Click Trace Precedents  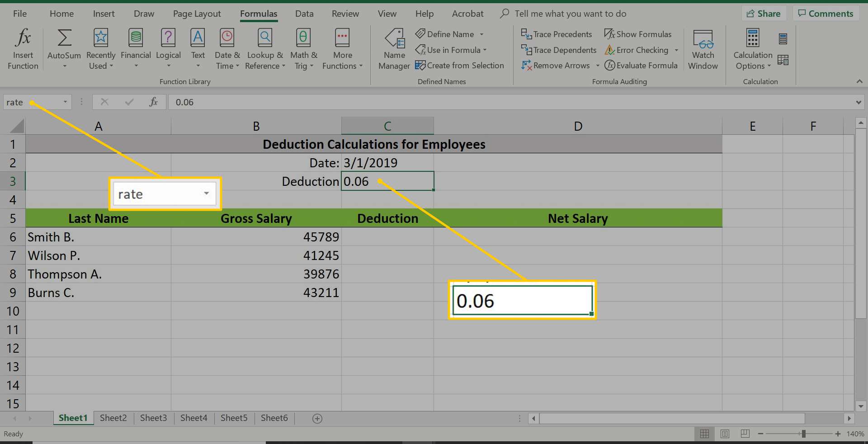556,34
